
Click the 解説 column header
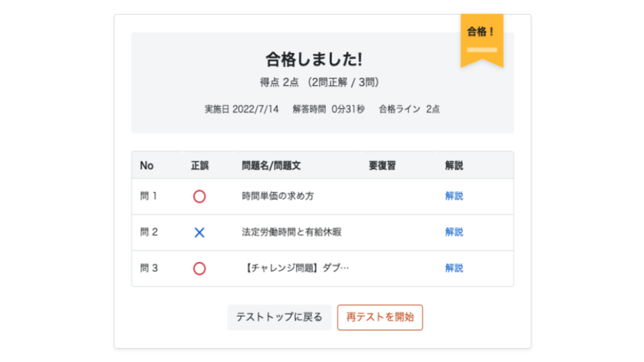[x=454, y=166]
